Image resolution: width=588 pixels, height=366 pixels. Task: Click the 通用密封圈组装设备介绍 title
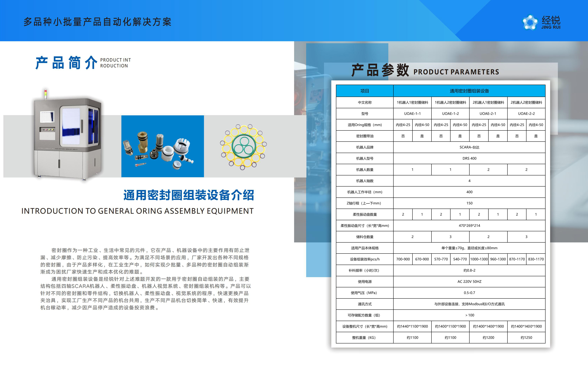click(189, 195)
